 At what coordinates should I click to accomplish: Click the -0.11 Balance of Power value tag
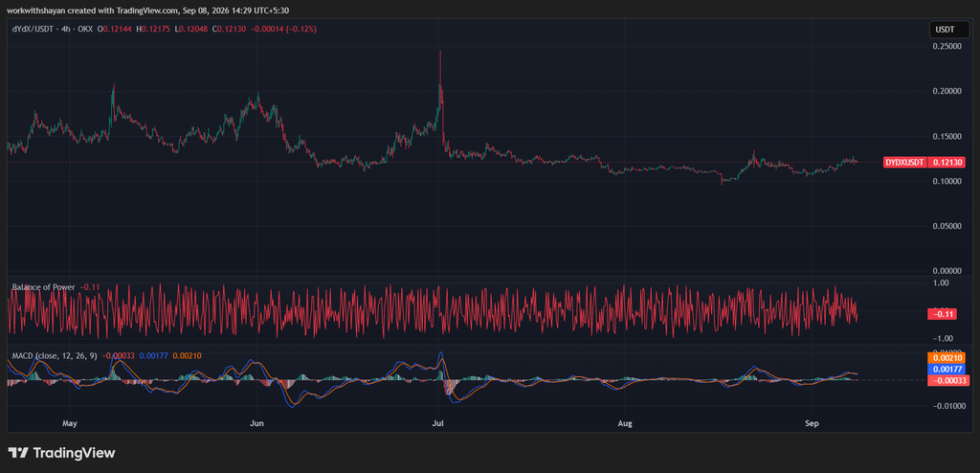(x=944, y=315)
